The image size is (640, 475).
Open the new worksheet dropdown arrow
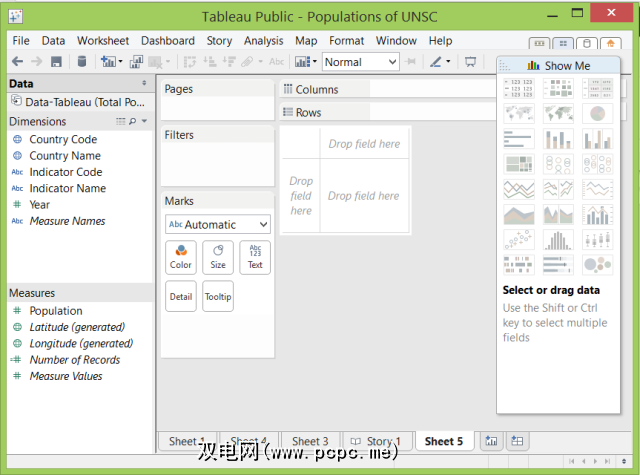pyautogui.click(x=120, y=62)
